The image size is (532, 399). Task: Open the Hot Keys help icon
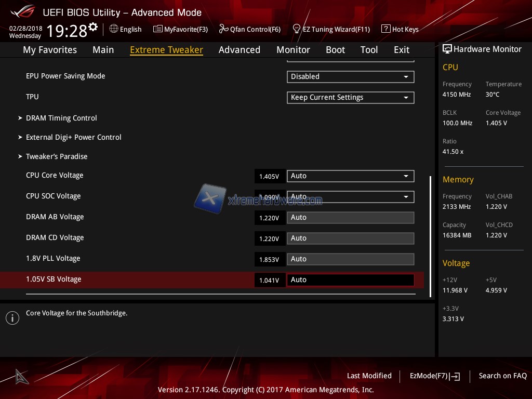pyautogui.click(x=385, y=29)
